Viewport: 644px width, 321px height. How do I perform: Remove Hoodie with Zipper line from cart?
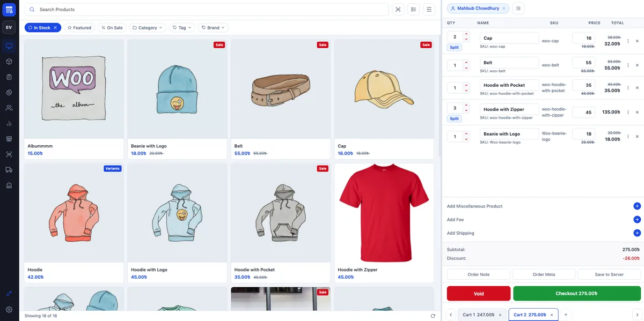(x=637, y=112)
